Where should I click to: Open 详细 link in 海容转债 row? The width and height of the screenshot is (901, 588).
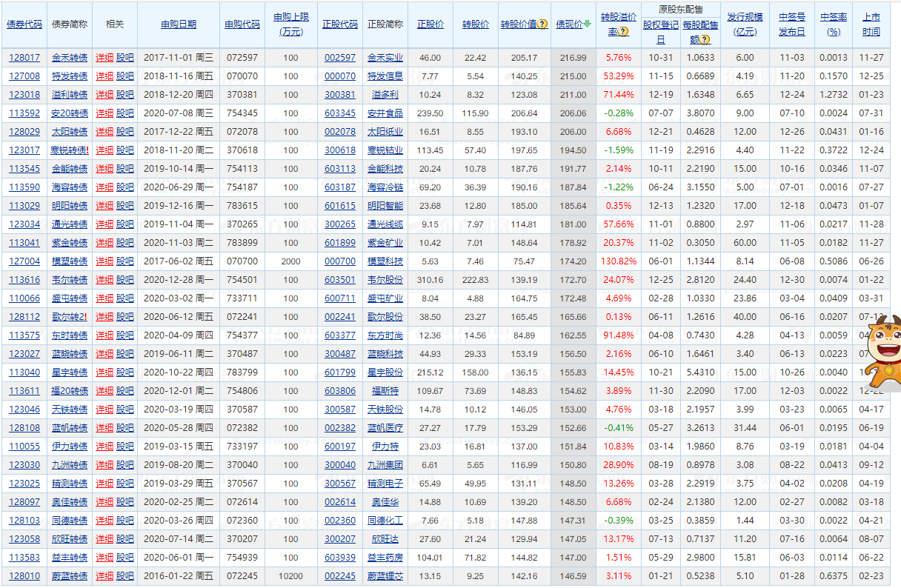104,187
